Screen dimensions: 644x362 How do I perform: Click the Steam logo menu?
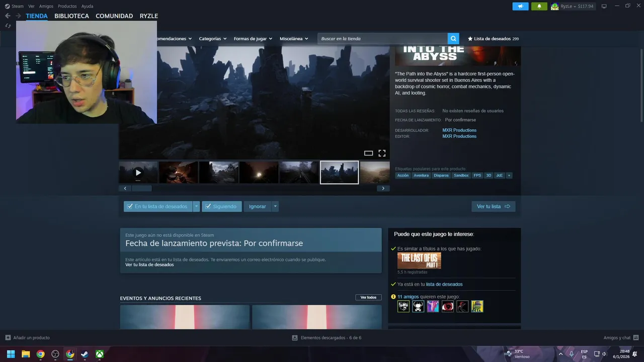click(14, 6)
